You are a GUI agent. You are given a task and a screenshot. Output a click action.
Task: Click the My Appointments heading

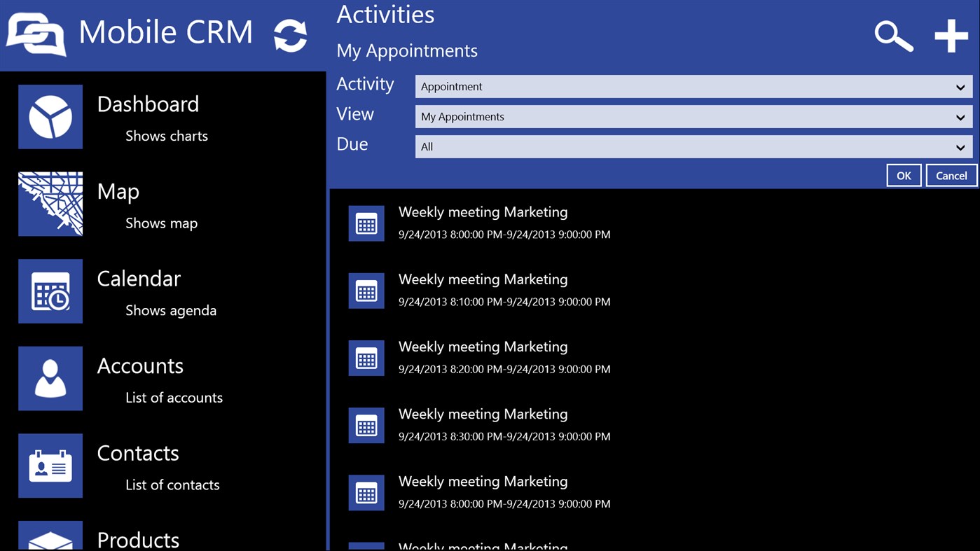[407, 50]
